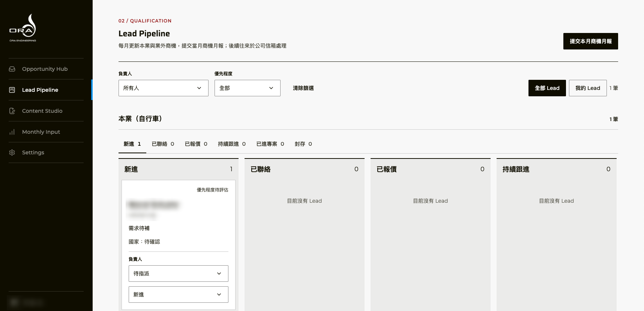The width and height of the screenshot is (644, 311).
Task: Select the 全部 Lead toggle button
Action: pos(547,88)
